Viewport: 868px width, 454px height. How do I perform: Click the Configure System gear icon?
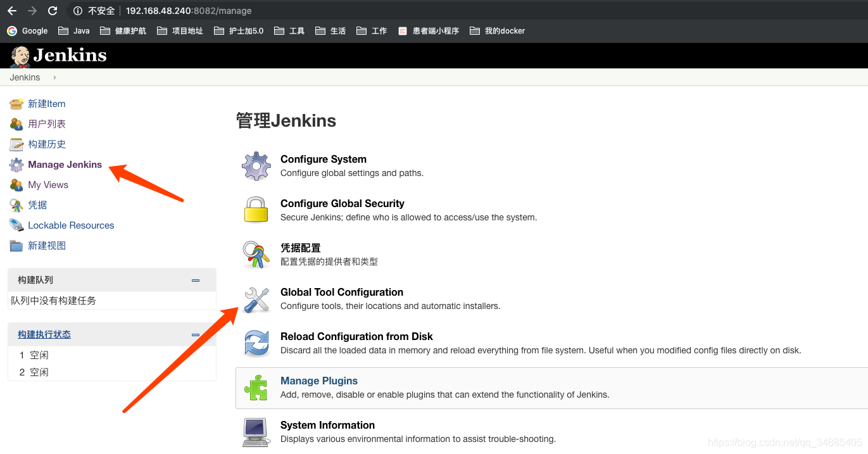(x=256, y=166)
